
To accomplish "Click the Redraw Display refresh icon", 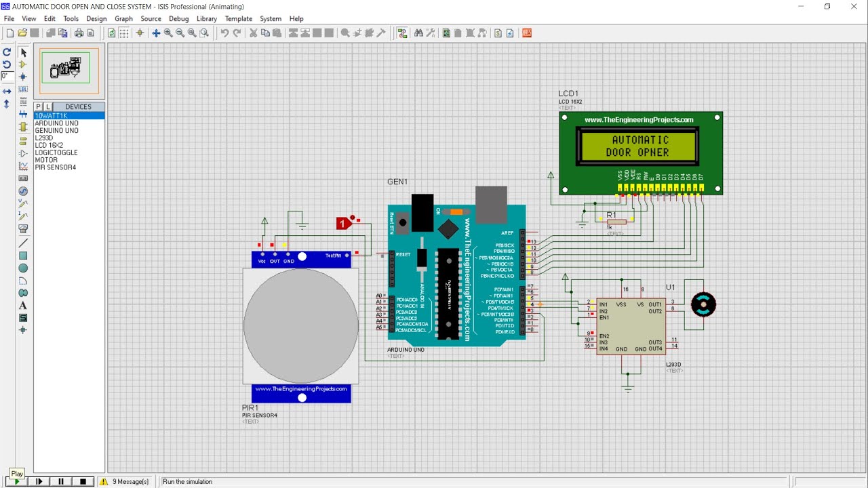I will (112, 33).
